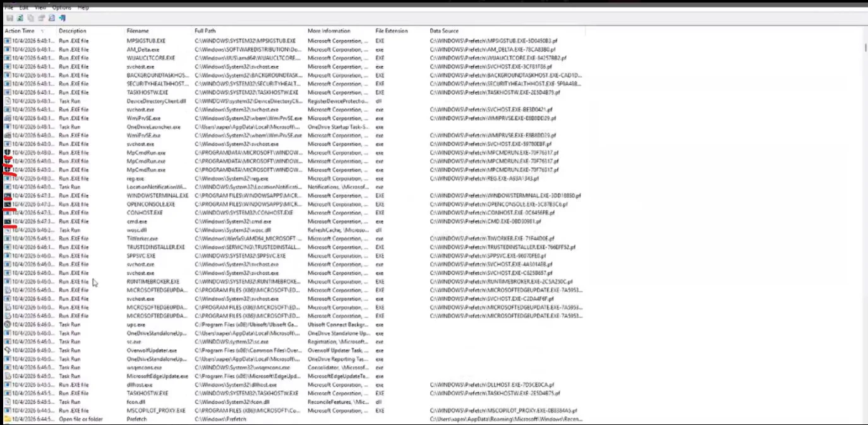The image size is (868, 425).
Task: Select the BACKGROUNDTASKHOS... filename cell
Action: 157,75
